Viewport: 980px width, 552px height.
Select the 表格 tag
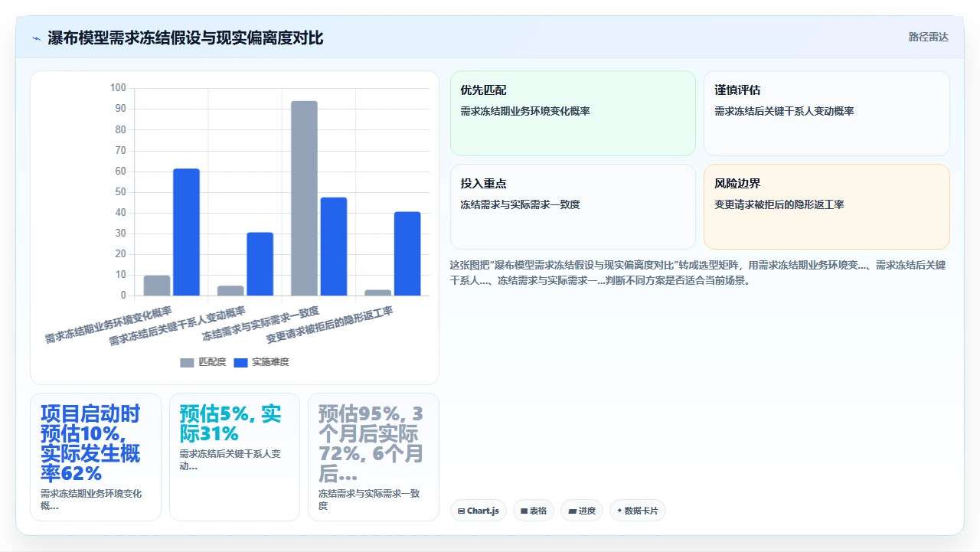[x=534, y=511]
